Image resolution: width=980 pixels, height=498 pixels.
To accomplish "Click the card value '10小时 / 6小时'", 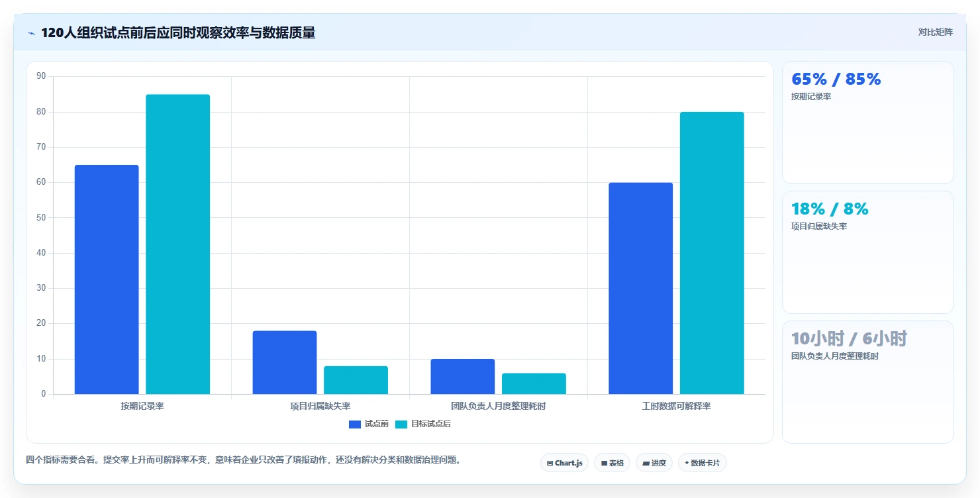I will pos(849,339).
